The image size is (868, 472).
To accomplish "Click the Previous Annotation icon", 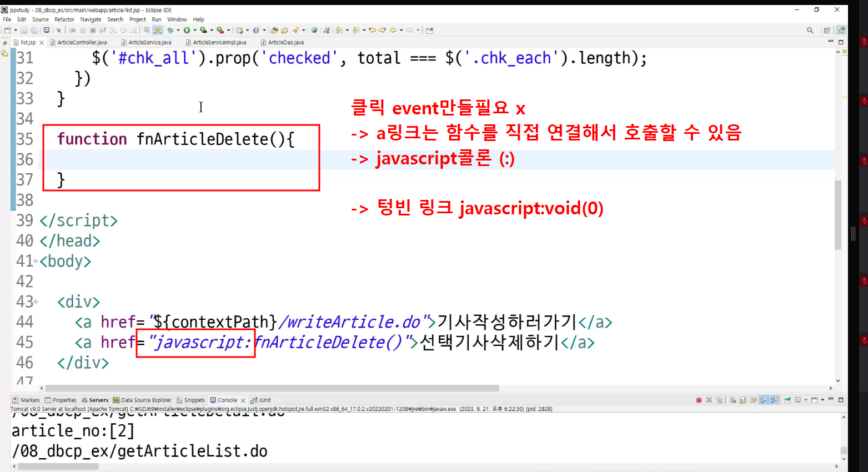I will click(x=355, y=31).
